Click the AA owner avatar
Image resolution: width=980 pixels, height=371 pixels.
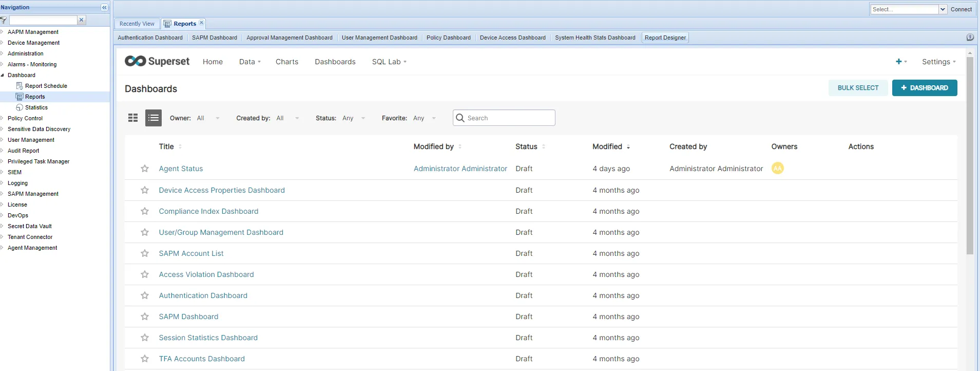tap(778, 168)
